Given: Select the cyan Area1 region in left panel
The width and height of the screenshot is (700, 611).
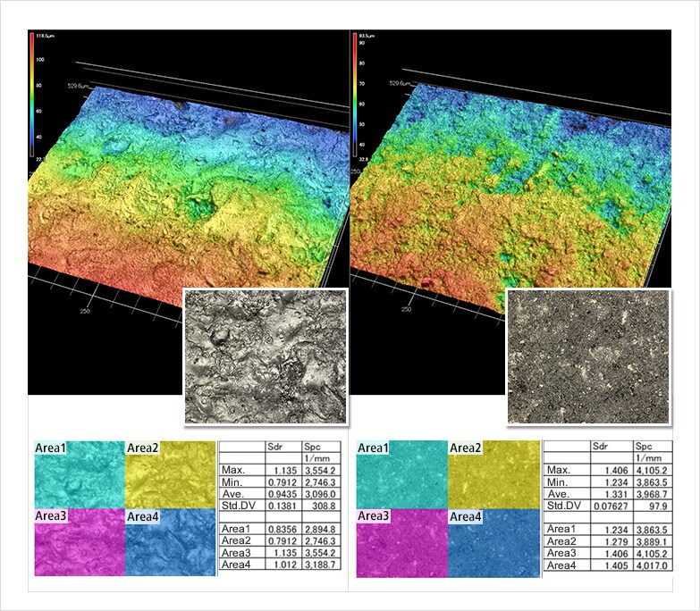Looking at the screenshot, I should [79, 473].
